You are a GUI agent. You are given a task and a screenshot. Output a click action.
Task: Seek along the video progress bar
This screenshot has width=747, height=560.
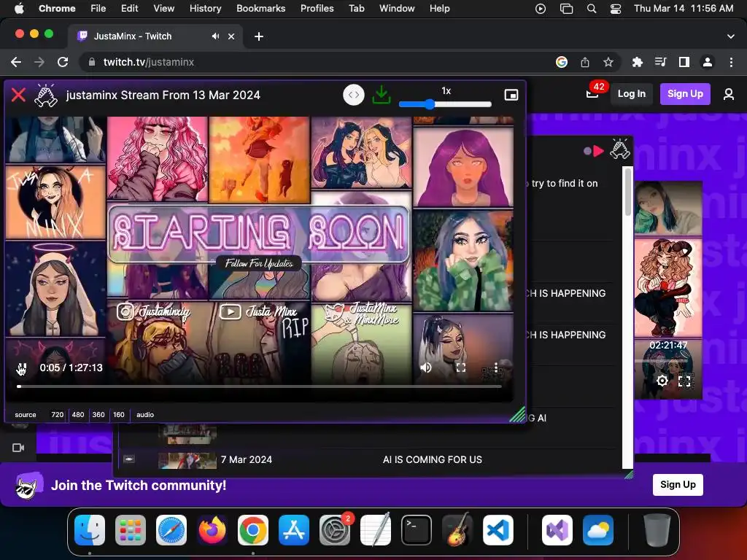coord(260,386)
